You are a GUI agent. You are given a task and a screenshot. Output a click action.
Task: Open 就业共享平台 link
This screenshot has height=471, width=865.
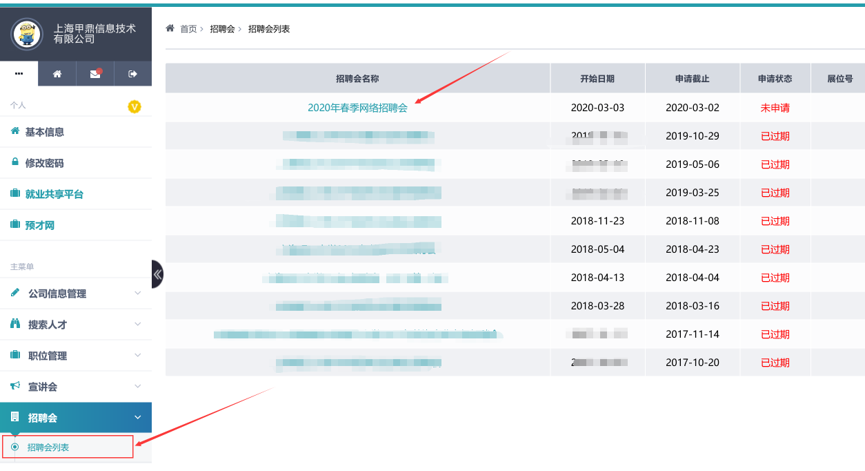pyautogui.click(x=54, y=194)
